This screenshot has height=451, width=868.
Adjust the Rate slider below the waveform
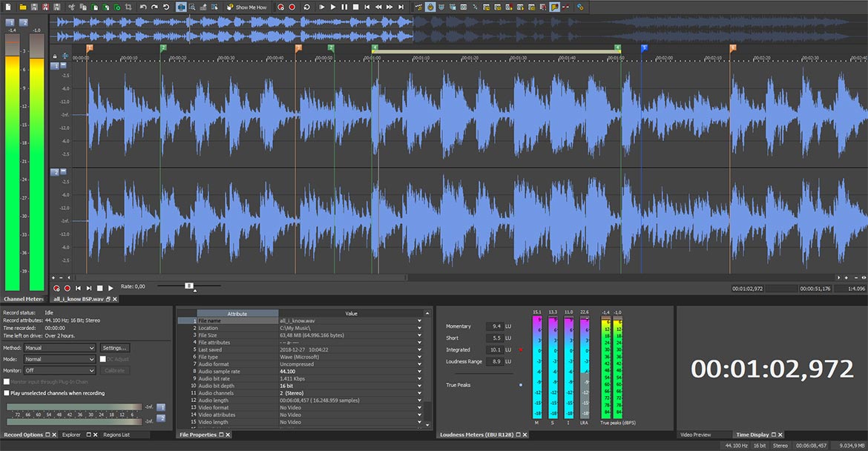click(188, 286)
